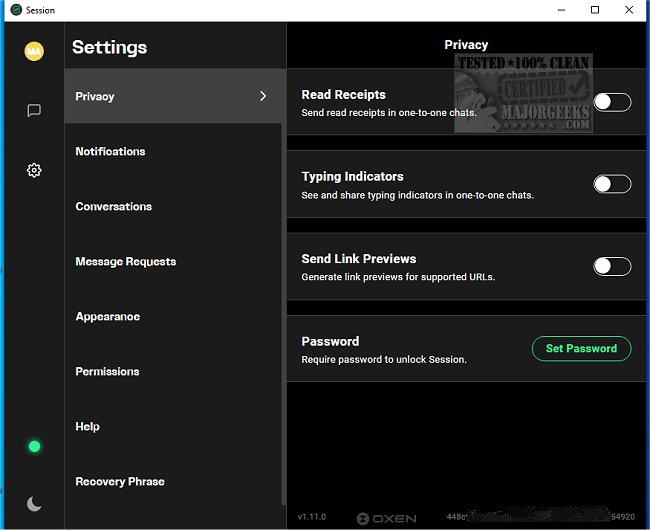Open Appearance settings
This screenshot has width=650, height=530.
point(107,317)
